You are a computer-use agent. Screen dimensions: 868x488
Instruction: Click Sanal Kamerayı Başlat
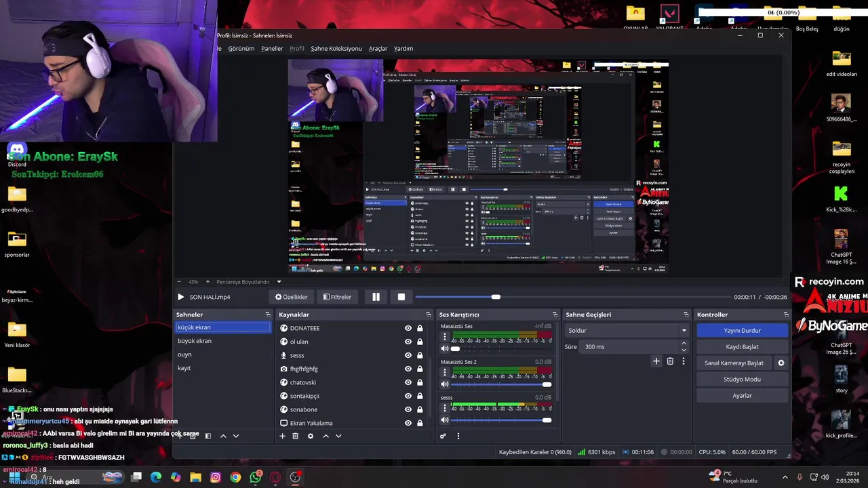pos(734,363)
